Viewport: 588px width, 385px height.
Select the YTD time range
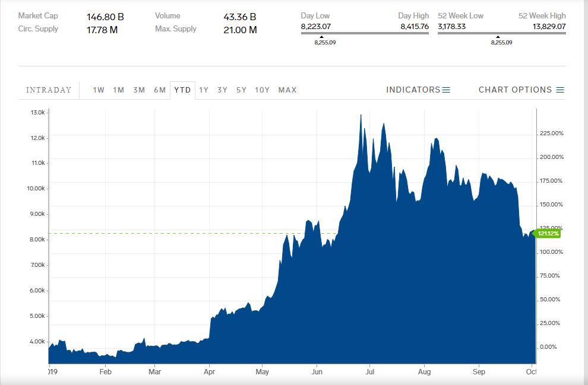(183, 90)
